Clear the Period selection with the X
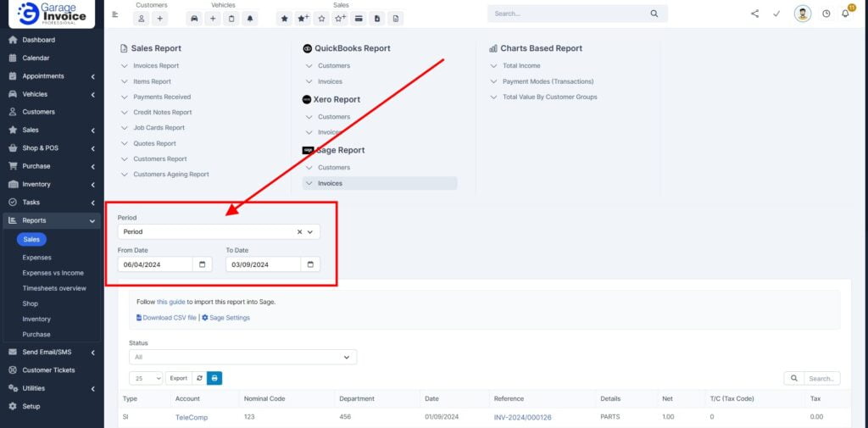The width and height of the screenshot is (868, 428). click(x=299, y=232)
